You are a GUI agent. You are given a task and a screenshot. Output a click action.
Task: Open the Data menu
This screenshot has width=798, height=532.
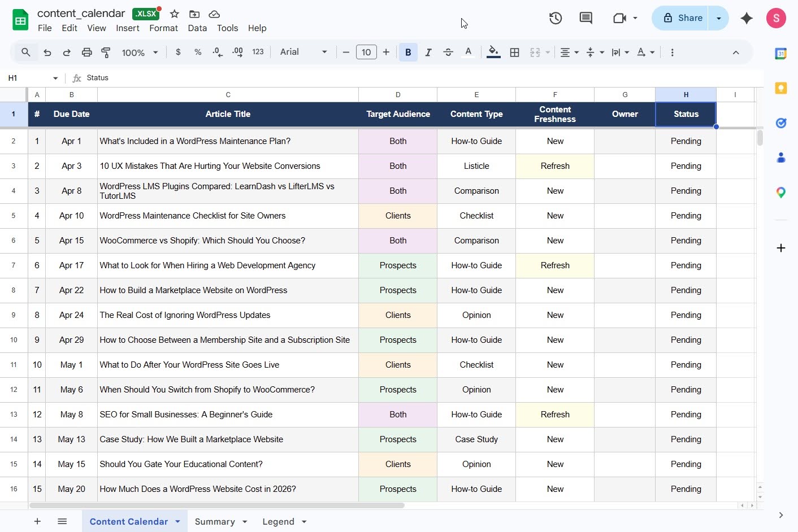point(197,28)
